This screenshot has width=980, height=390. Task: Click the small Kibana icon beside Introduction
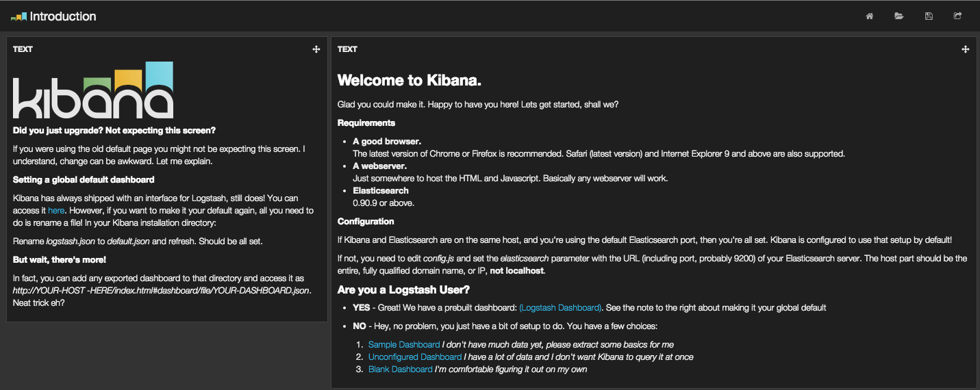pos(18,16)
